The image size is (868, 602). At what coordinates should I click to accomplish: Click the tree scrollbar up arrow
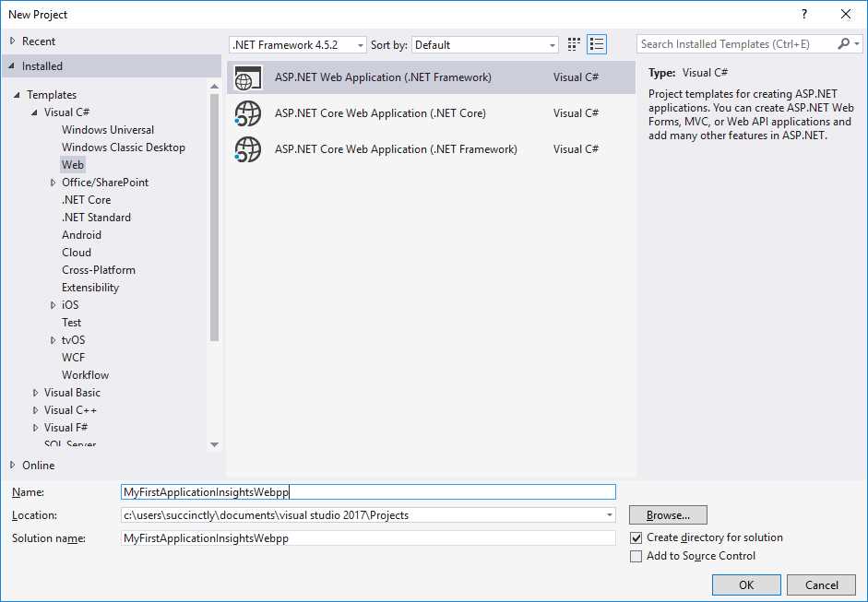tap(215, 86)
